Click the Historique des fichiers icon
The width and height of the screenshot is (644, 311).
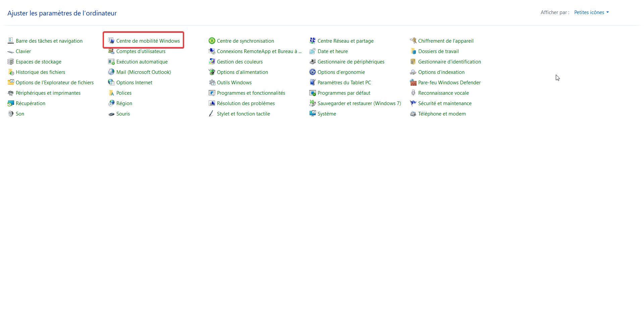click(x=11, y=72)
